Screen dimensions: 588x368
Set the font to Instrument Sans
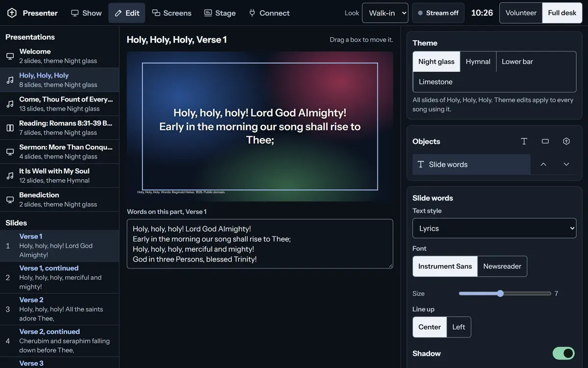point(445,266)
